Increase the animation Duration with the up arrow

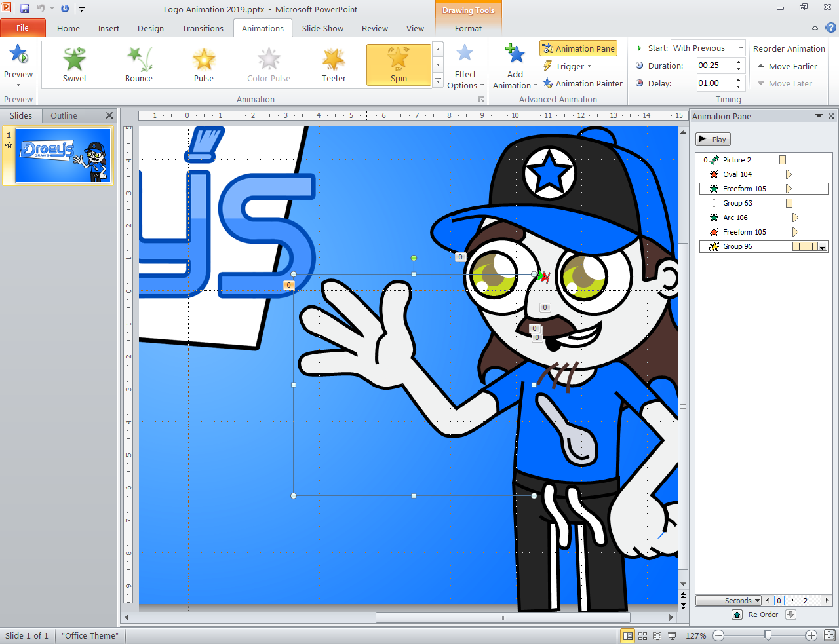pyautogui.click(x=739, y=62)
